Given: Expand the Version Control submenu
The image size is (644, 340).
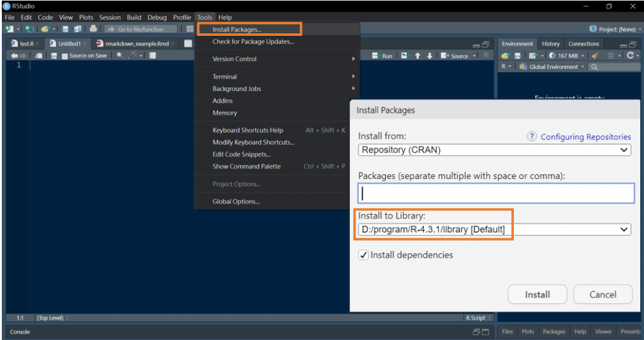Looking at the screenshot, I should 277,58.
